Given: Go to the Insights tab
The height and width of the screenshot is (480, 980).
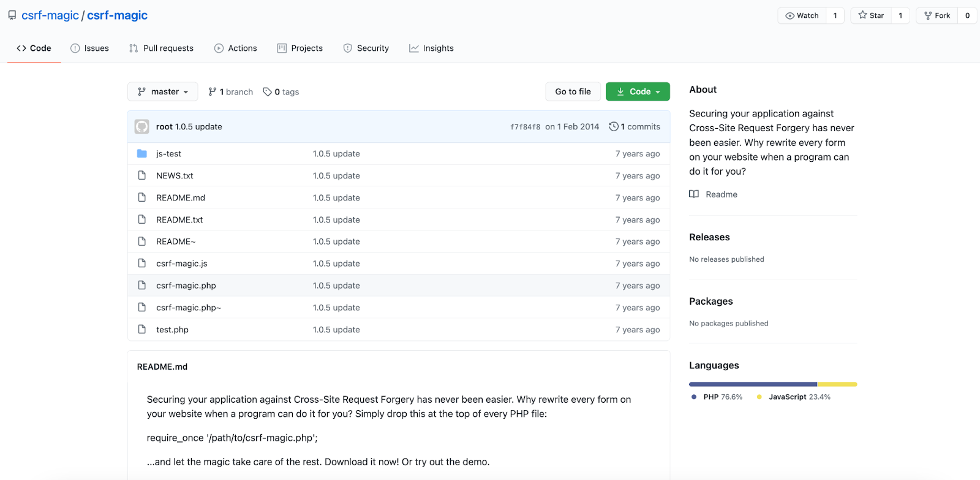Looking at the screenshot, I should tap(431, 48).
